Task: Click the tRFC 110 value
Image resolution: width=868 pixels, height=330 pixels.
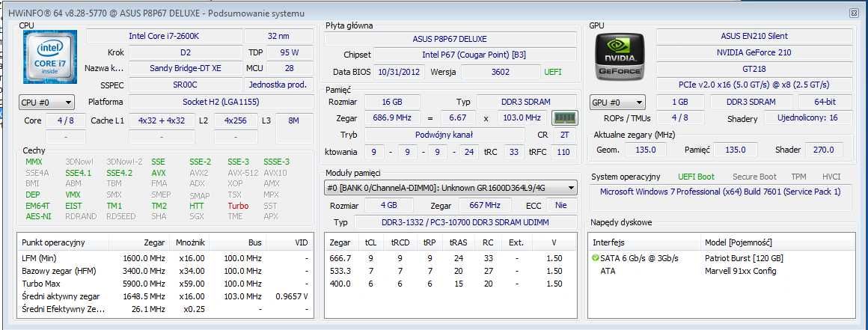Action: coord(563,152)
